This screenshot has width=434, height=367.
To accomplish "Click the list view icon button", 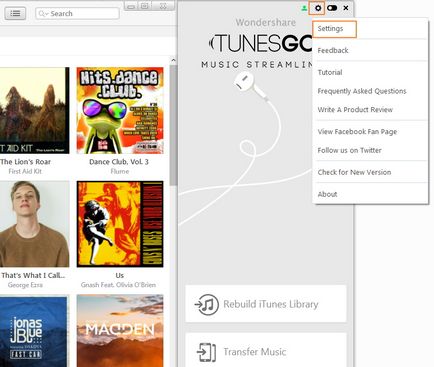I will point(15,13).
